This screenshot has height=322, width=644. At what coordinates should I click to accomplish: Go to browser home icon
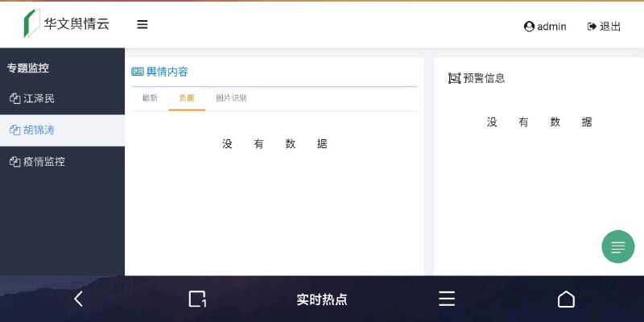point(566,299)
